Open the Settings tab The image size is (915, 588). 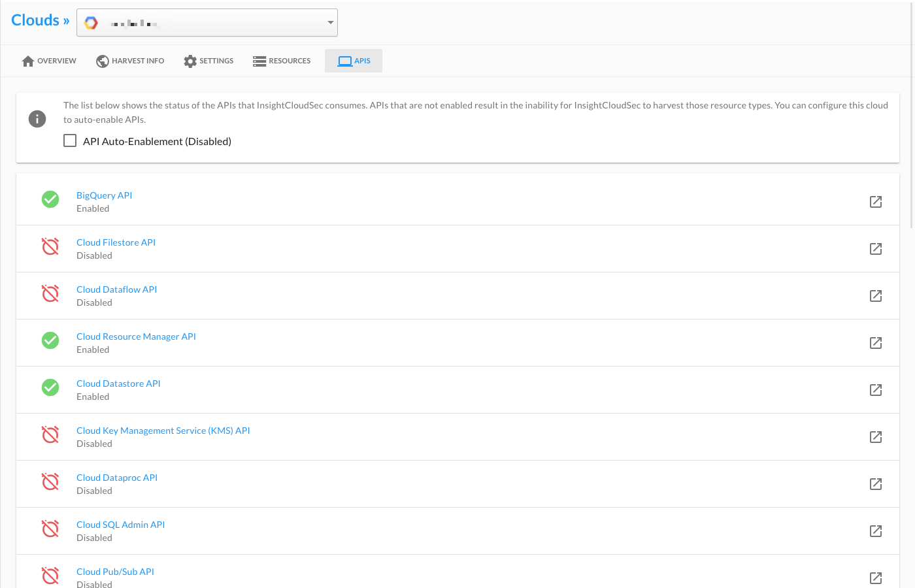[208, 61]
